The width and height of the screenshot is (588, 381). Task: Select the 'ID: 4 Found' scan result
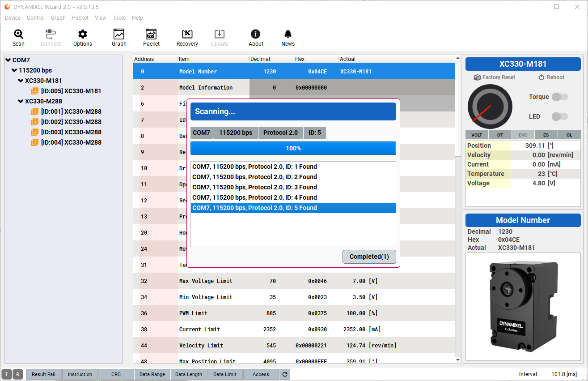[x=293, y=197]
